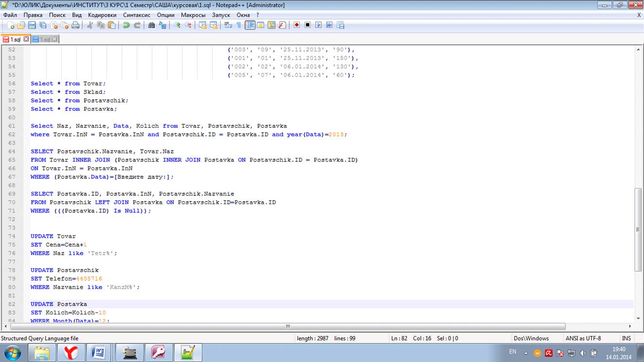
Task: Expand hidden system tray icons arrow
Action: (525, 353)
